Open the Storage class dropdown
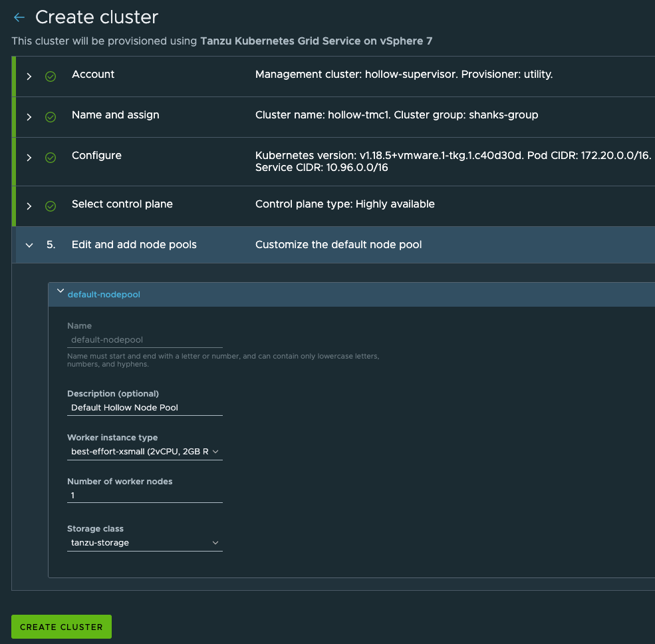This screenshot has height=644, width=655. [144, 543]
